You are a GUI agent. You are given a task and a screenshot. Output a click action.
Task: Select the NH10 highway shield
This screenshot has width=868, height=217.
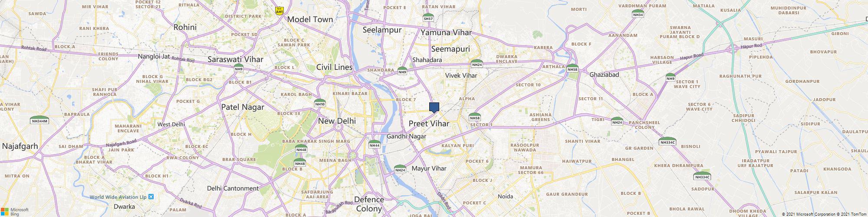[x=320, y=103]
